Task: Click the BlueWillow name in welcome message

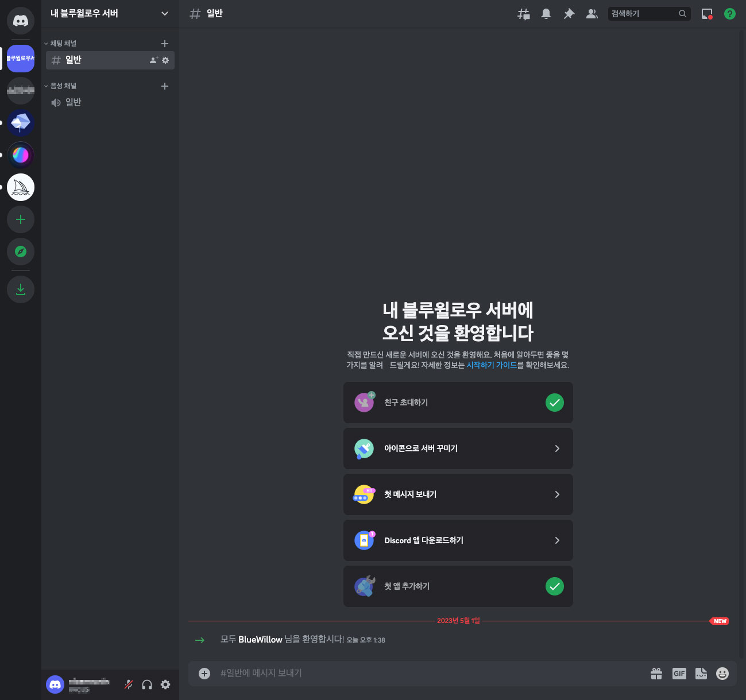Action: [260, 640]
